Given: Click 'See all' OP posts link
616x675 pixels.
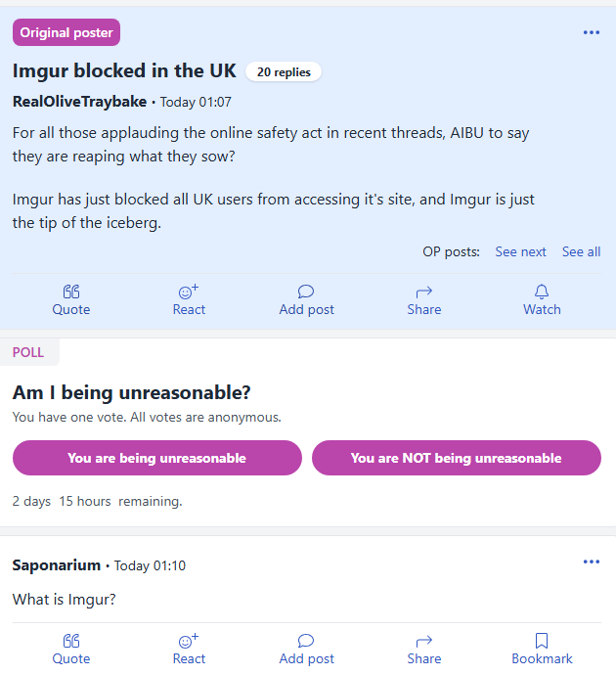Looking at the screenshot, I should (x=581, y=251).
